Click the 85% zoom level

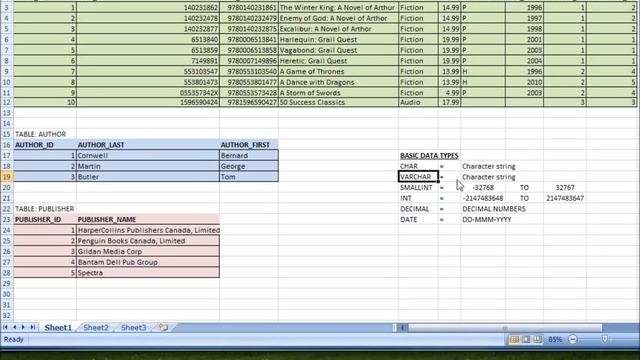pos(555,339)
